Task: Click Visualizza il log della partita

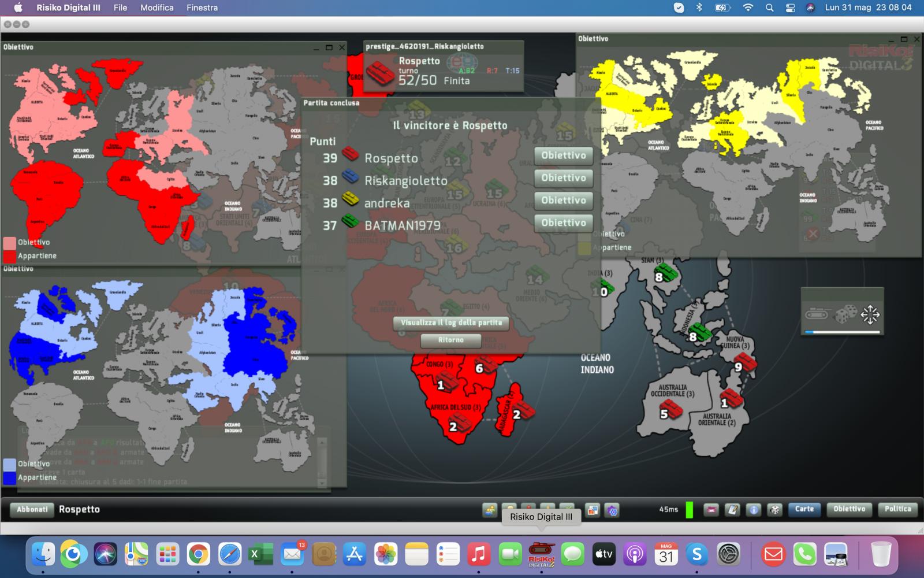Action: coord(451,323)
